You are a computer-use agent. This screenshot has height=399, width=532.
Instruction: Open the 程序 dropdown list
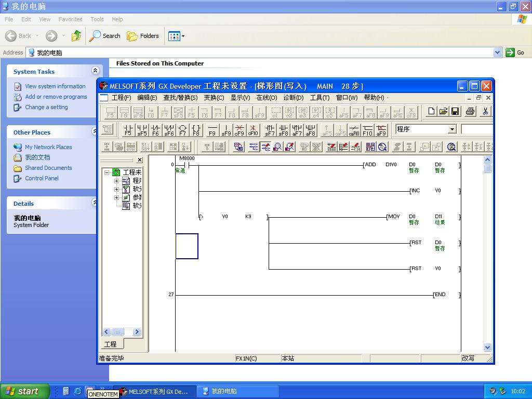452,129
